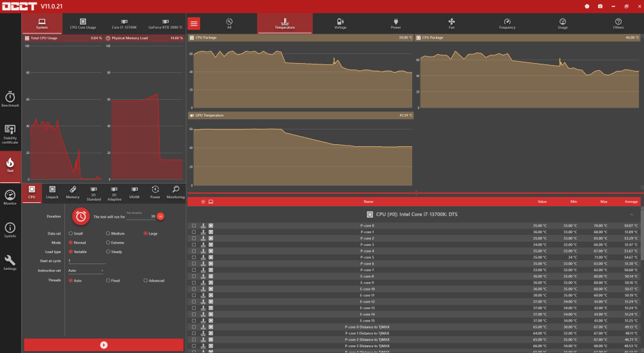Select the Memory test
The height and width of the screenshot is (353, 644).
(x=73, y=193)
